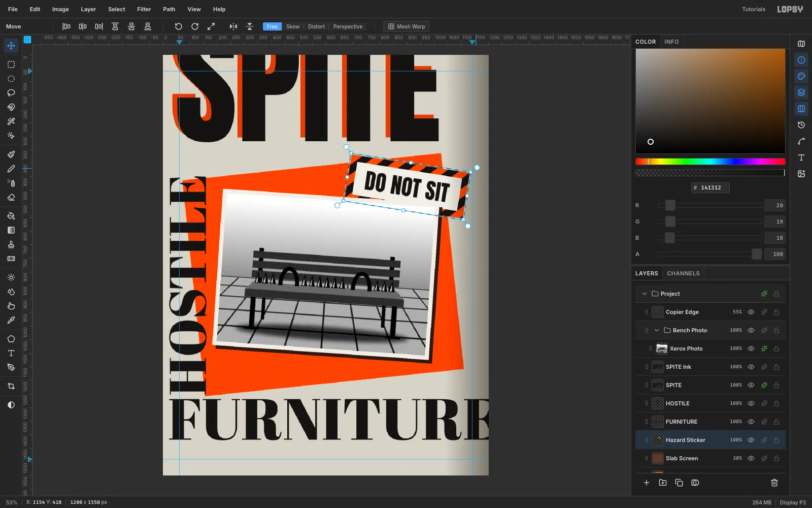Select the Dodge brightness tool

[11, 277]
